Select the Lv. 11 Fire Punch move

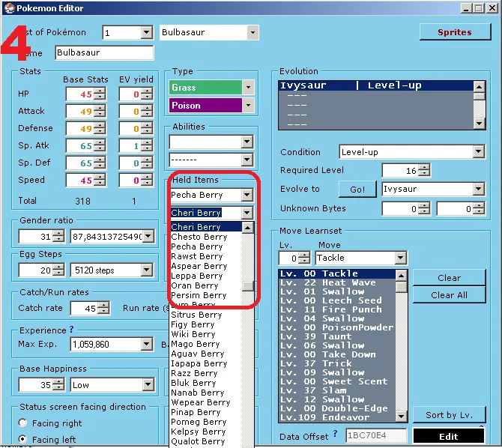click(x=337, y=309)
